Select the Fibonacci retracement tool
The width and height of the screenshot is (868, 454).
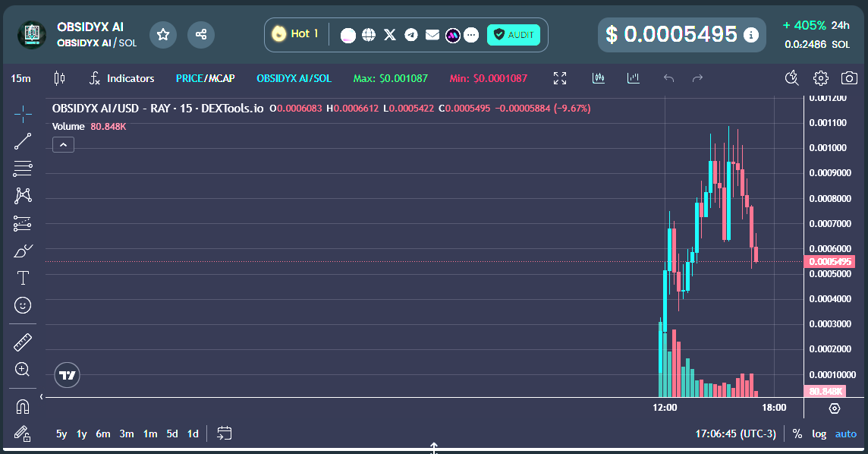[x=23, y=169]
